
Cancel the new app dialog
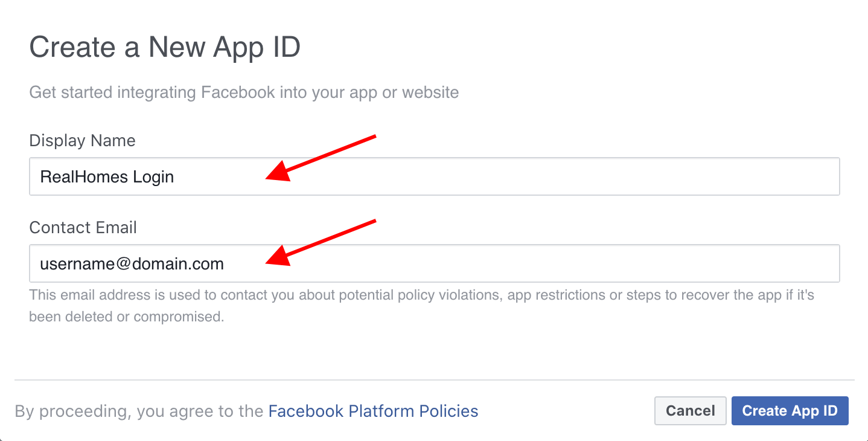pos(690,411)
